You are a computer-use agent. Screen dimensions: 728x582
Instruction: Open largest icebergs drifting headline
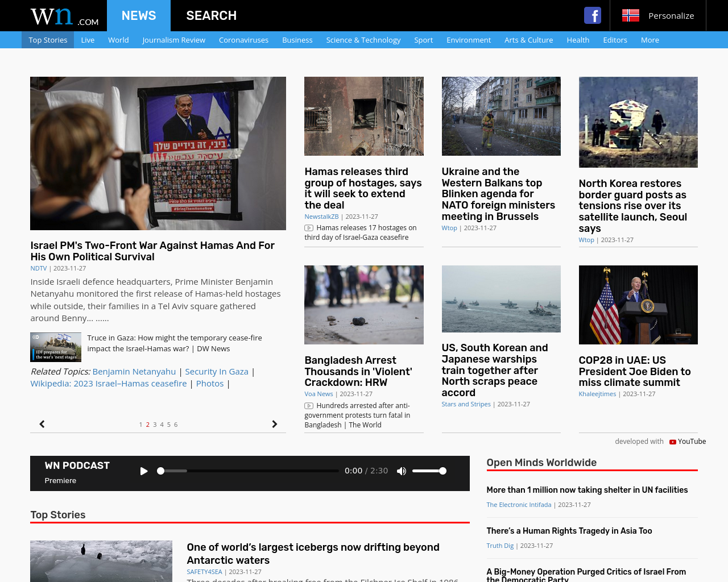pyautogui.click(x=313, y=554)
